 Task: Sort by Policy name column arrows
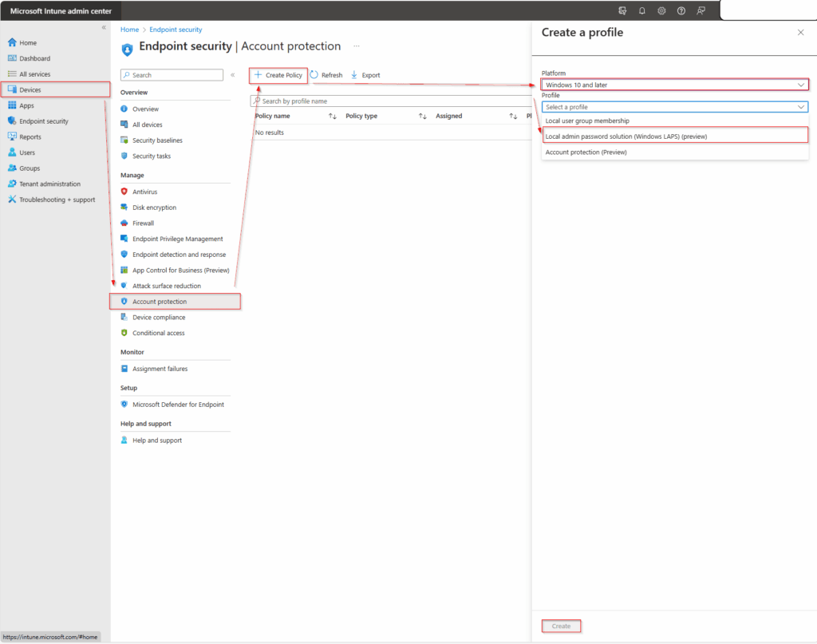(333, 117)
